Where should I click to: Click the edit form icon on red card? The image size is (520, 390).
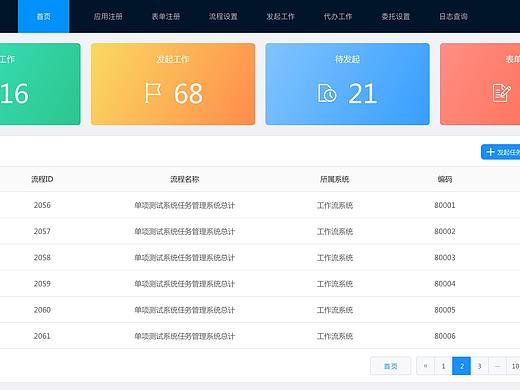tap(501, 93)
